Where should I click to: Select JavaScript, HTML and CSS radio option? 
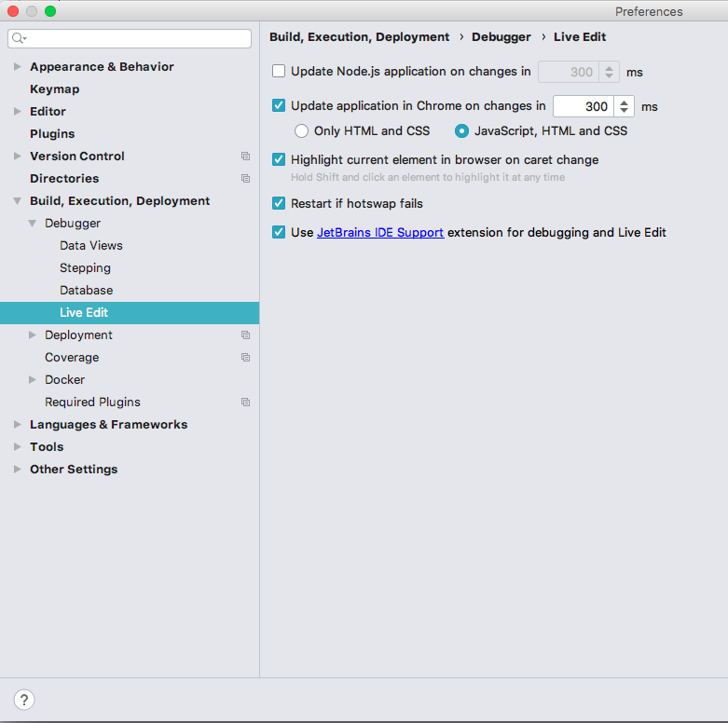coord(461,130)
